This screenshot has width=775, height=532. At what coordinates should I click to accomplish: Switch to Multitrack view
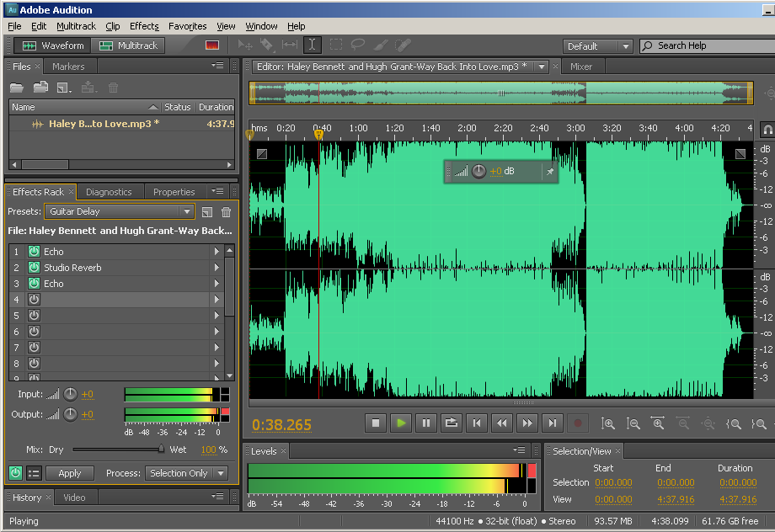pyautogui.click(x=127, y=45)
